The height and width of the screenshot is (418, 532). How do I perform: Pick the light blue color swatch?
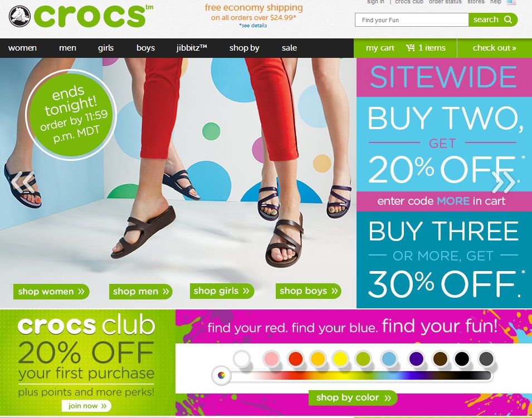[389, 358]
